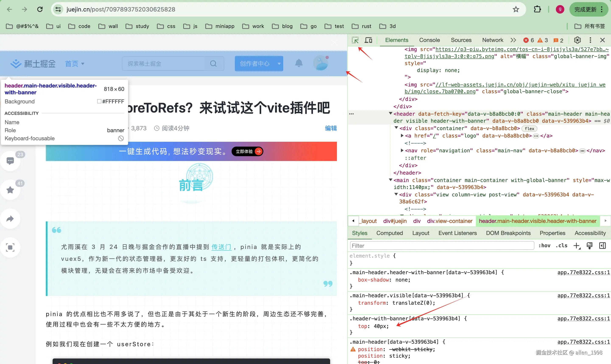Switch to the Console tab
Screen dimensions: 611x364
point(429,40)
